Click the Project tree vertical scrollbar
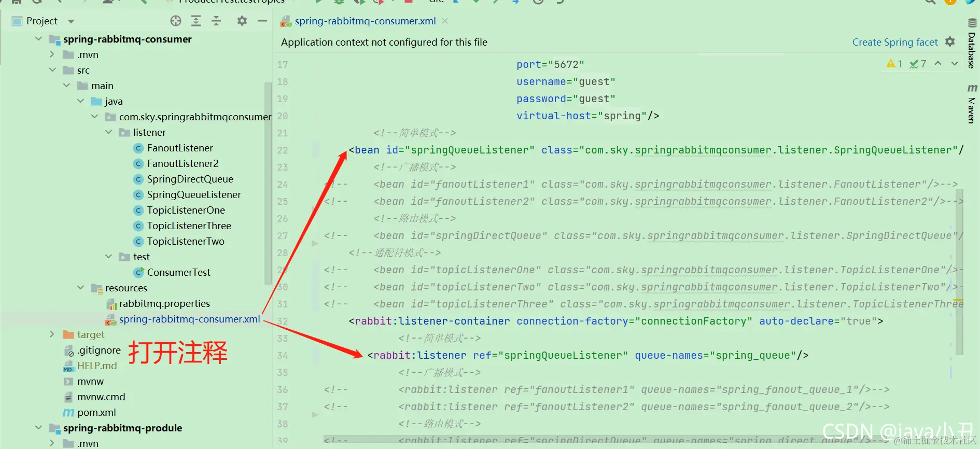 pyautogui.click(x=268, y=183)
